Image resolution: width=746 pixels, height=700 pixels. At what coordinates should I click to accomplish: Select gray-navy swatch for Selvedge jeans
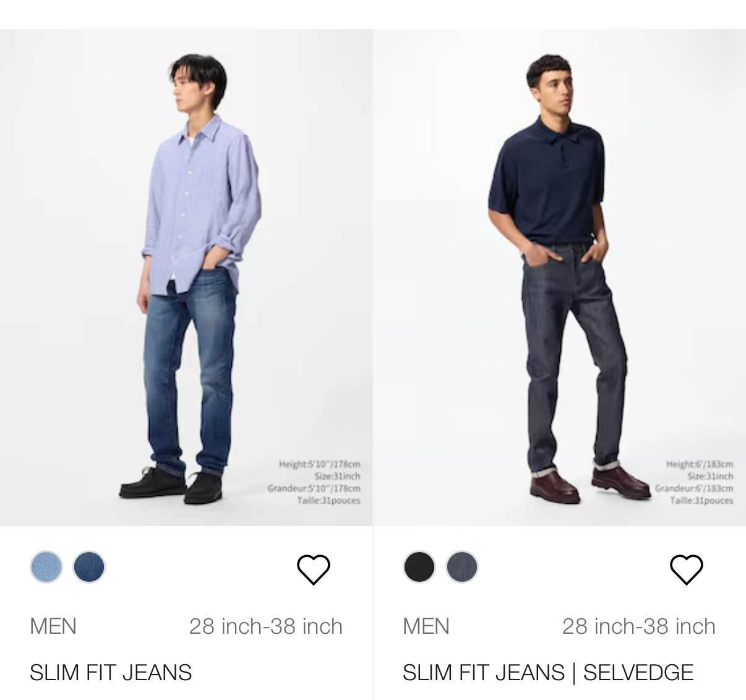(x=462, y=567)
